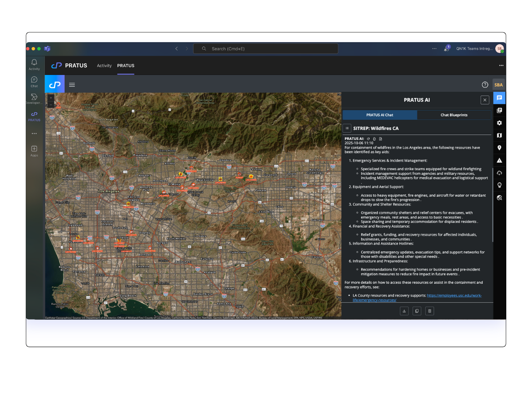
Task: Click the globe search icon in sidebar
Action: [499, 198]
